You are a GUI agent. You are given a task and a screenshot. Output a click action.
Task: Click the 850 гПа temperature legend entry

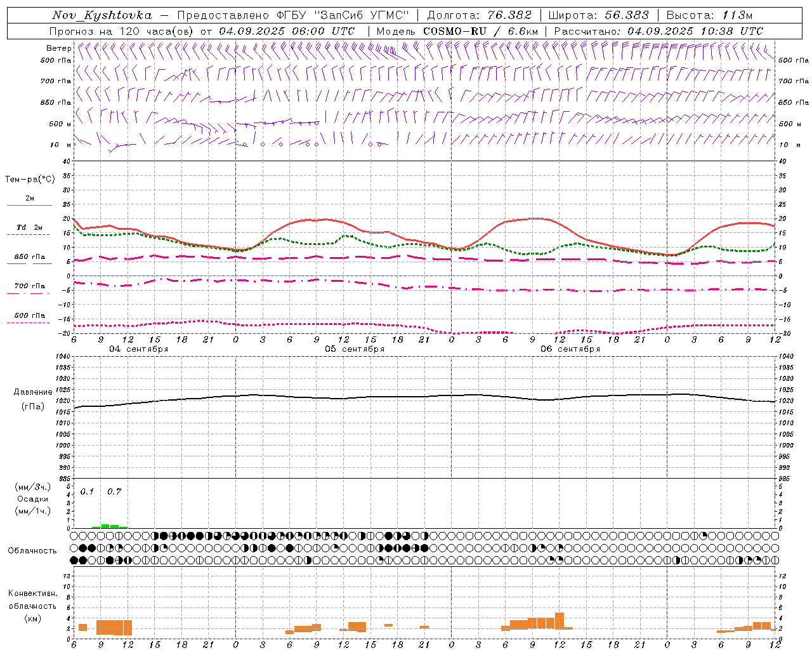tap(29, 258)
